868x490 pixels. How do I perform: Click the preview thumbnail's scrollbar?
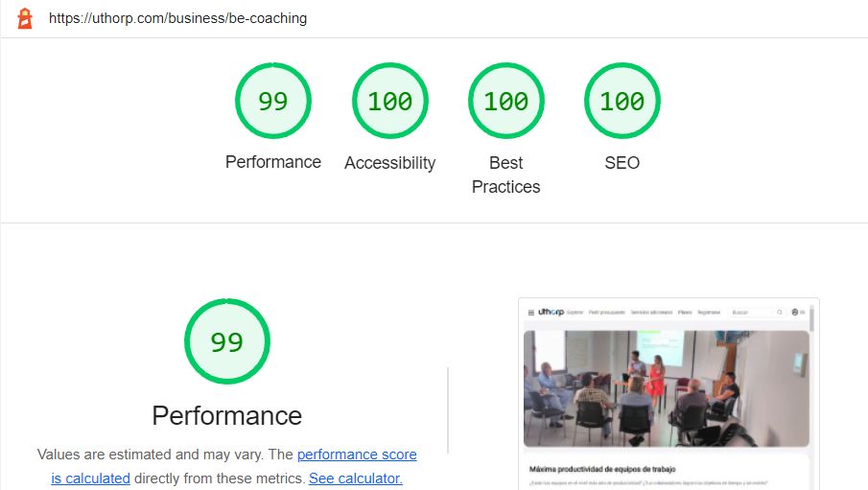[x=811, y=319]
